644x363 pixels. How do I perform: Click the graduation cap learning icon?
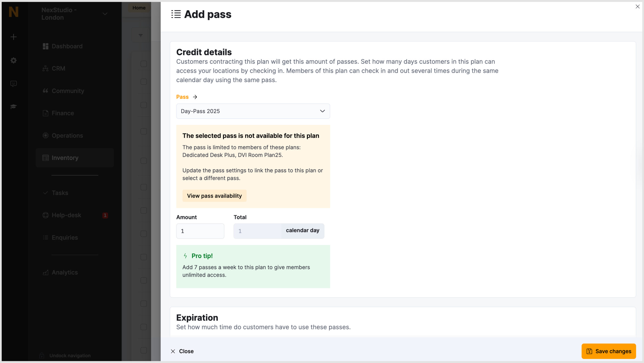pyautogui.click(x=14, y=107)
